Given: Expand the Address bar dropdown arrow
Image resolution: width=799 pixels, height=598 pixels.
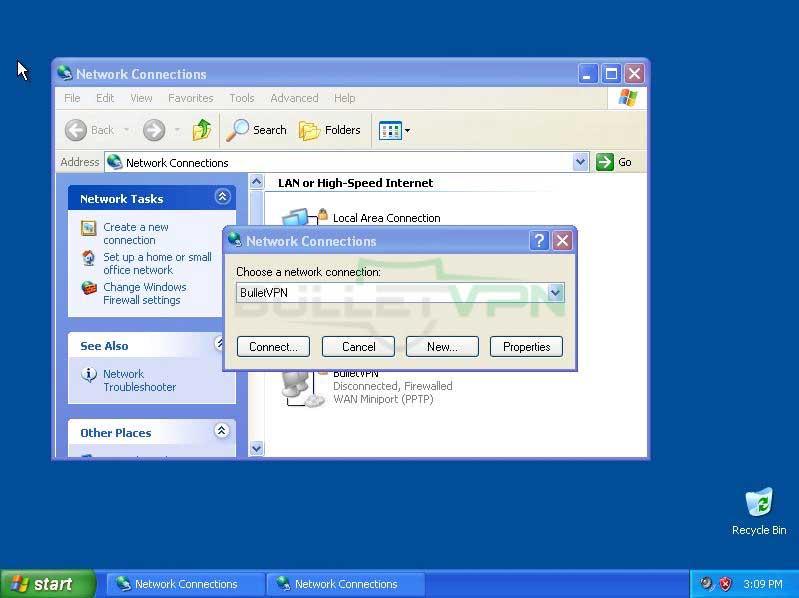Looking at the screenshot, I should point(580,162).
